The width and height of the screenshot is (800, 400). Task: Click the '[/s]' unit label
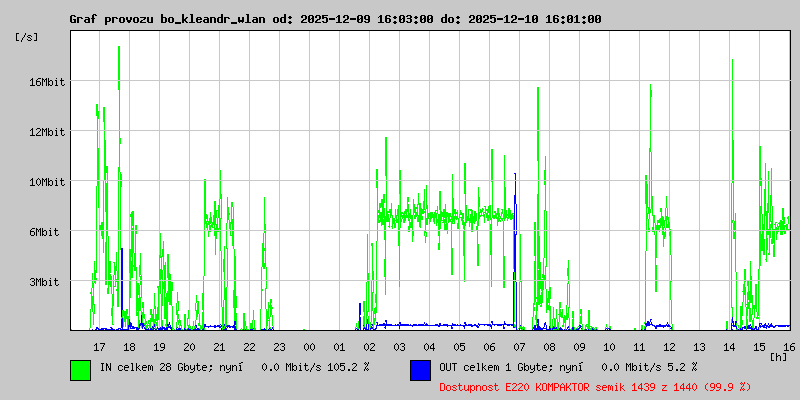point(27,37)
